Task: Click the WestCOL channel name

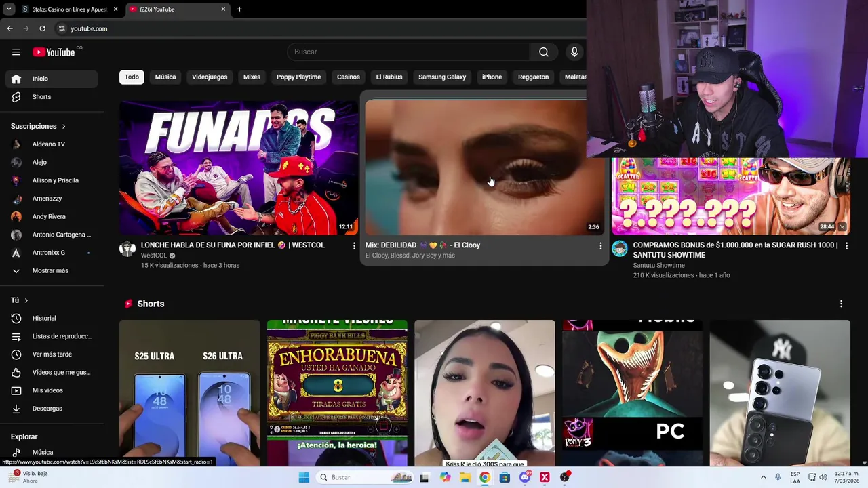Action: point(154,256)
